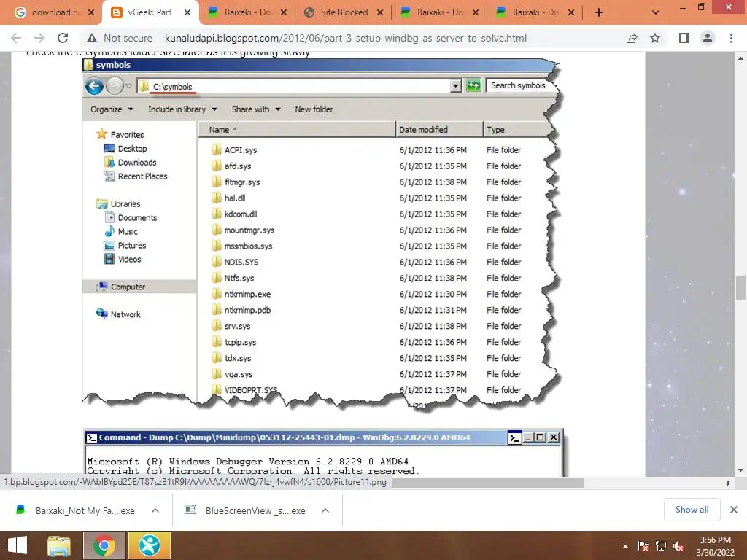Close the downloads bar
747x560 pixels.
click(734, 510)
